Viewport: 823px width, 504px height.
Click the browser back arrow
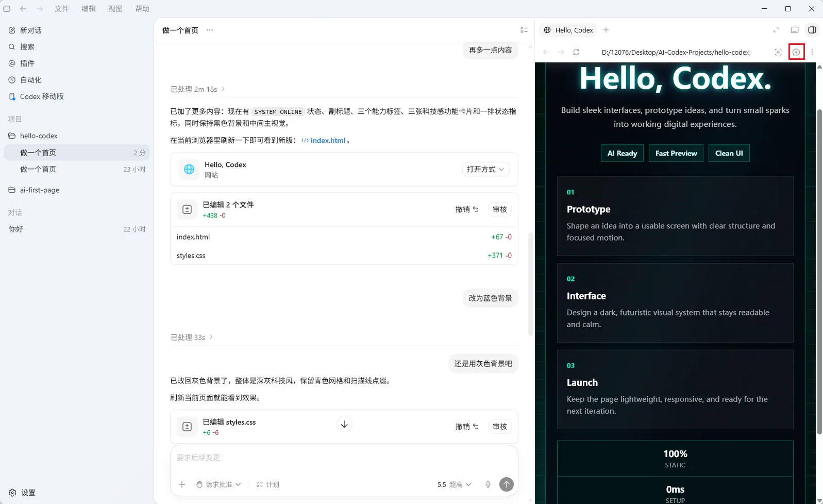(x=546, y=52)
